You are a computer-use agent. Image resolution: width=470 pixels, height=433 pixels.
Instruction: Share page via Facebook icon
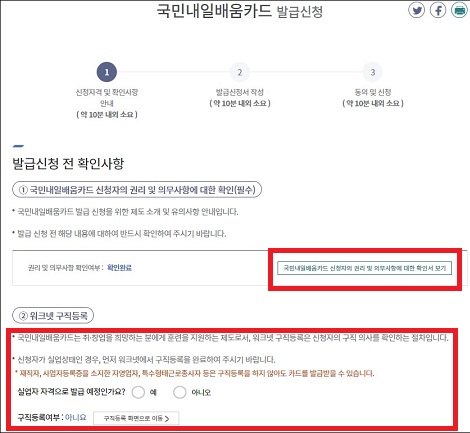coord(438,10)
